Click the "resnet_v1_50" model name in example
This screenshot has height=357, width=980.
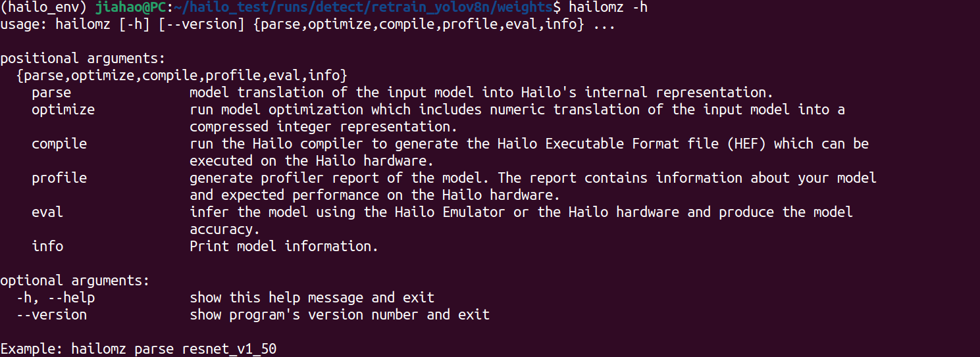[229, 349]
